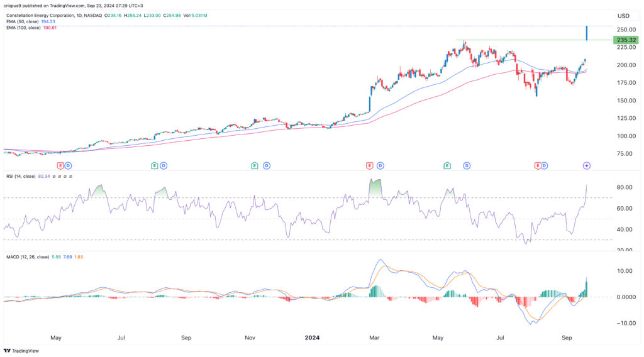Click the 225.00 price axis label

(626, 47)
